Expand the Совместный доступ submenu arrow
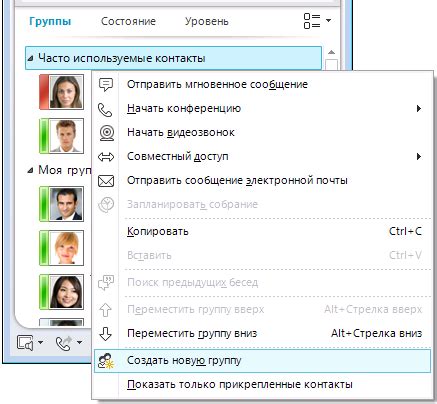 click(x=419, y=156)
